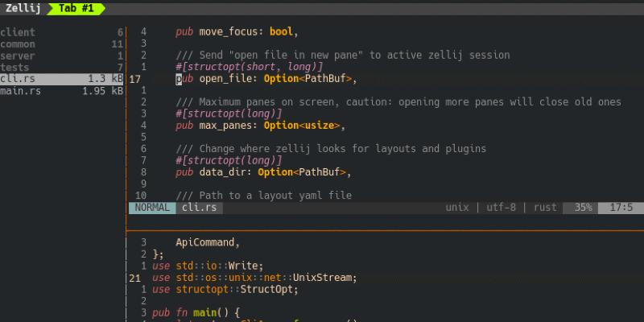644x322 pixels.
Task: Expand the server directory
Action: [x=18, y=56]
